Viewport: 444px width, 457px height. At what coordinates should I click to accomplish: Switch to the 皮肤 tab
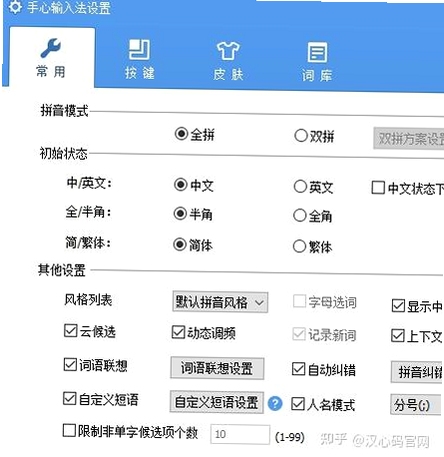pyautogui.click(x=228, y=61)
